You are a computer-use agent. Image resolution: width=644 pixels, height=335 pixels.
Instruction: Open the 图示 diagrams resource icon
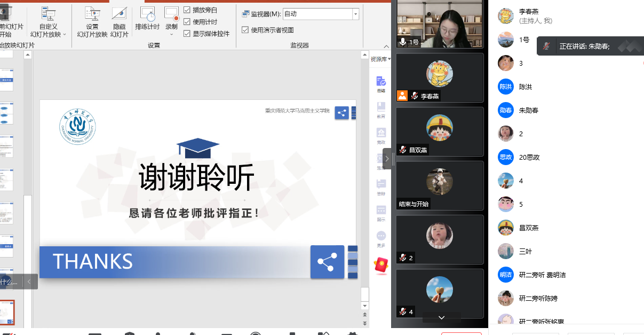(381, 213)
